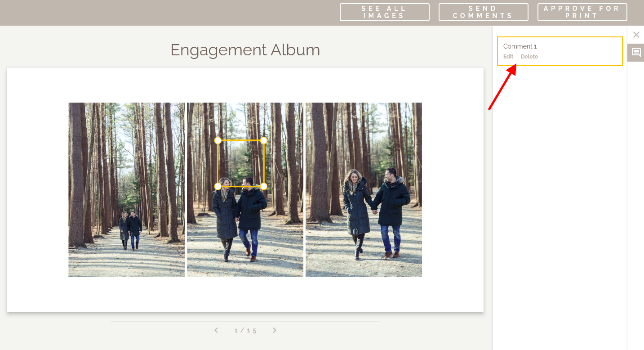Go to the previous album page
This screenshot has height=350, width=644.
(216, 330)
